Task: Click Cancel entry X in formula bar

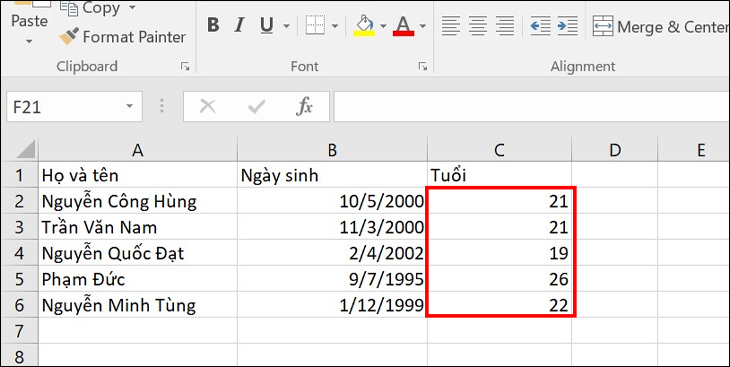Action: pyautogui.click(x=207, y=107)
